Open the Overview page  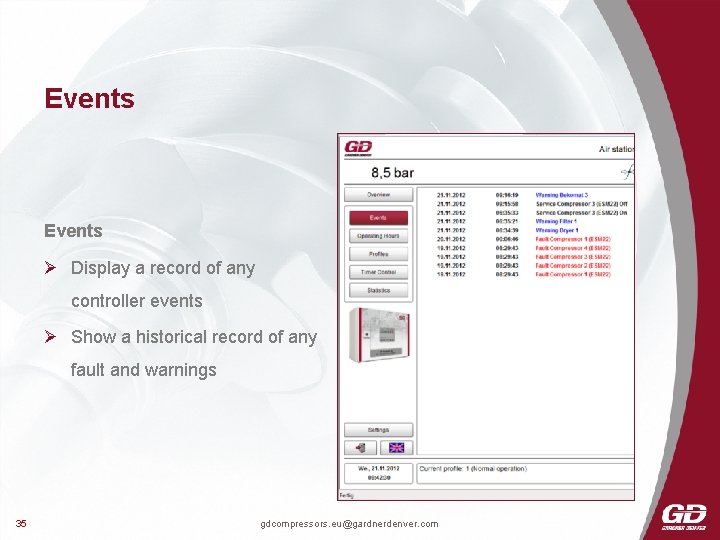378,195
